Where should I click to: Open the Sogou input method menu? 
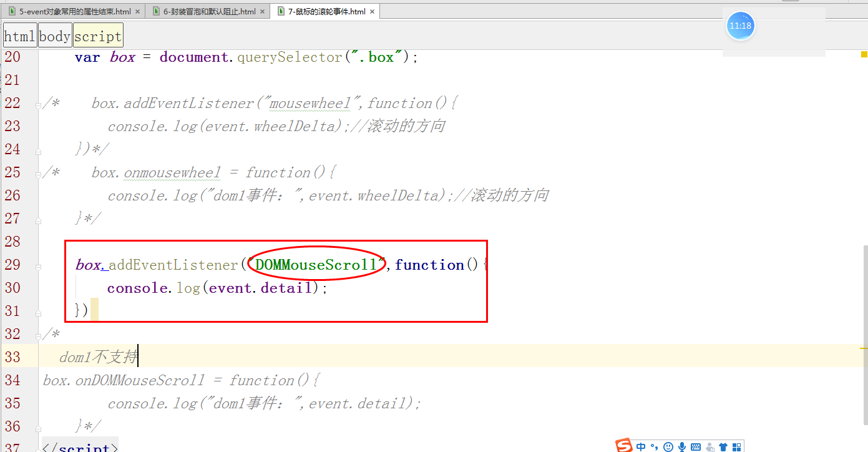[624, 445]
